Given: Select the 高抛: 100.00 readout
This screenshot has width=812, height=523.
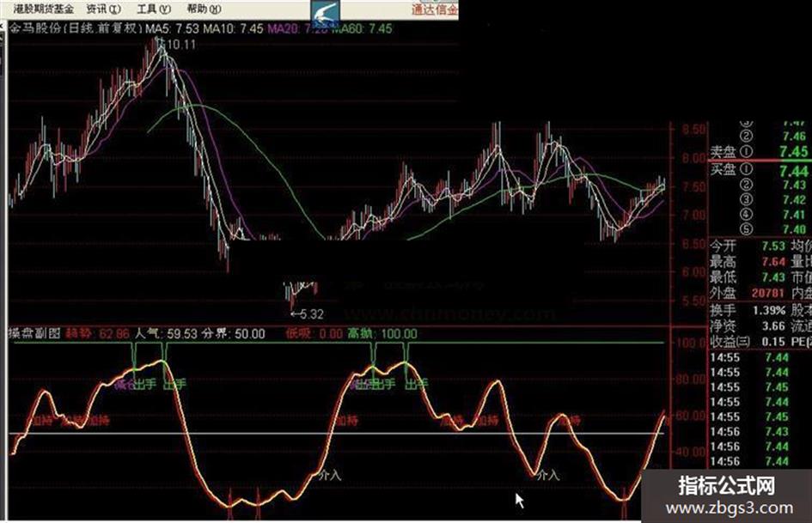Looking at the screenshot, I should (382, 333).
